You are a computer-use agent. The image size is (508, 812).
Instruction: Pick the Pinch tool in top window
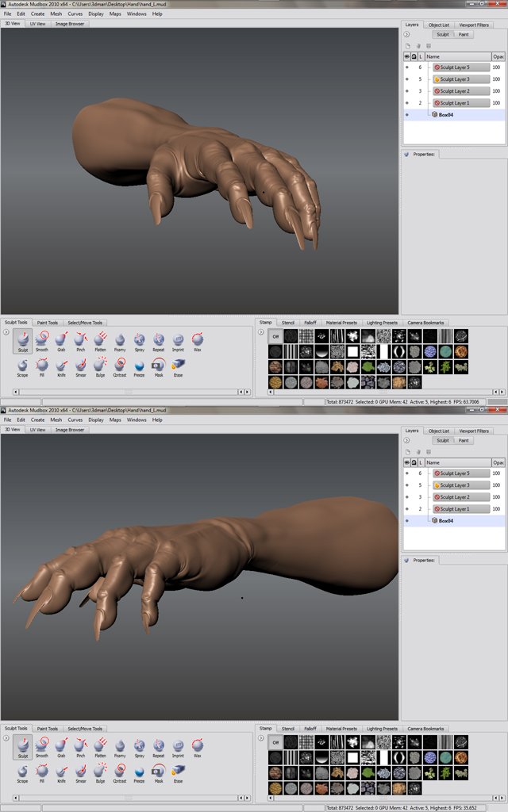coord(80,341)
